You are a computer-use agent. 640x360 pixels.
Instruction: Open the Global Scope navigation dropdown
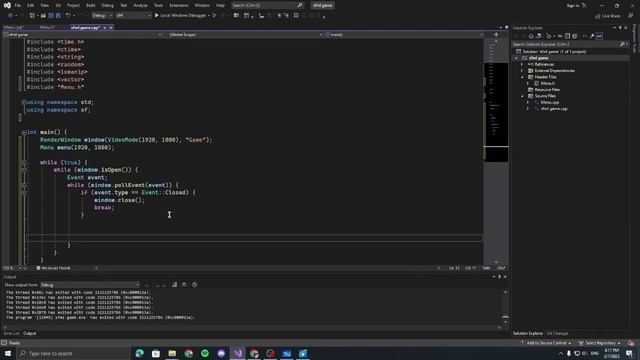click(x=244, y=35)
